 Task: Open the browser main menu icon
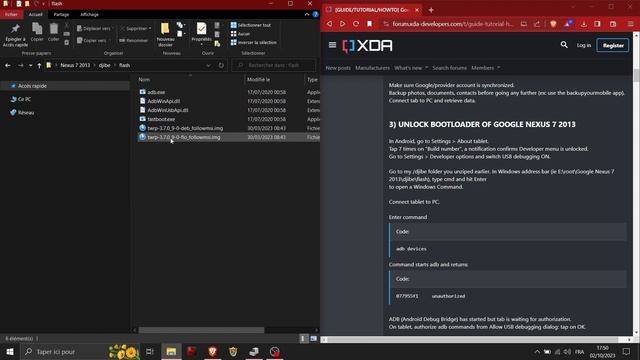pos(631,24)
